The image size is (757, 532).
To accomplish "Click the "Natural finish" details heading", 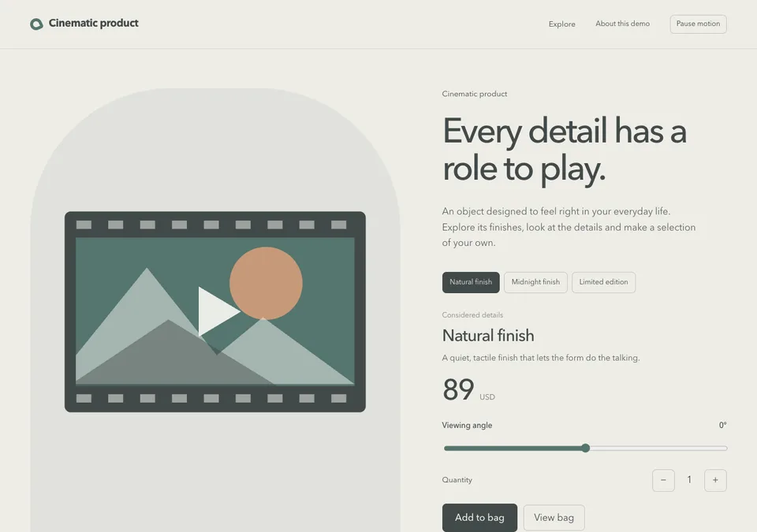I will click(488, 336).
